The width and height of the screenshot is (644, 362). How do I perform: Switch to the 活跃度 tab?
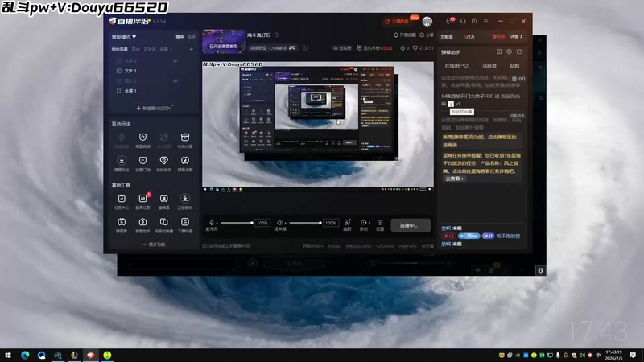[489, 66]
